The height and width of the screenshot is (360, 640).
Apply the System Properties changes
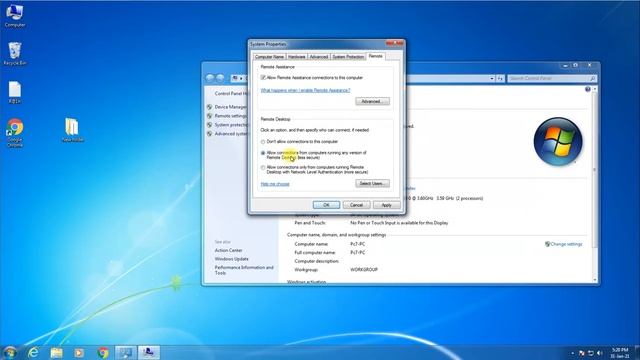(387, 205)
